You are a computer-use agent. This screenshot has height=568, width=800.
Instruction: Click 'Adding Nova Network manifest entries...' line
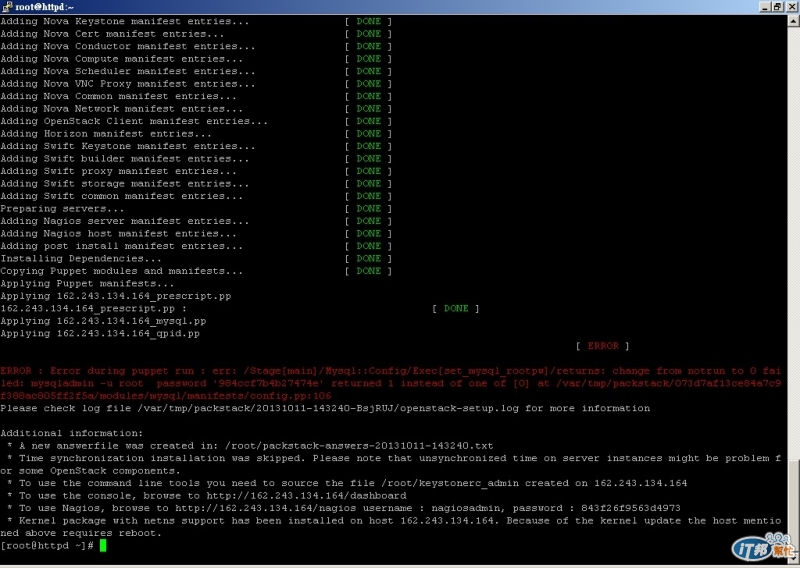[121, 109]
